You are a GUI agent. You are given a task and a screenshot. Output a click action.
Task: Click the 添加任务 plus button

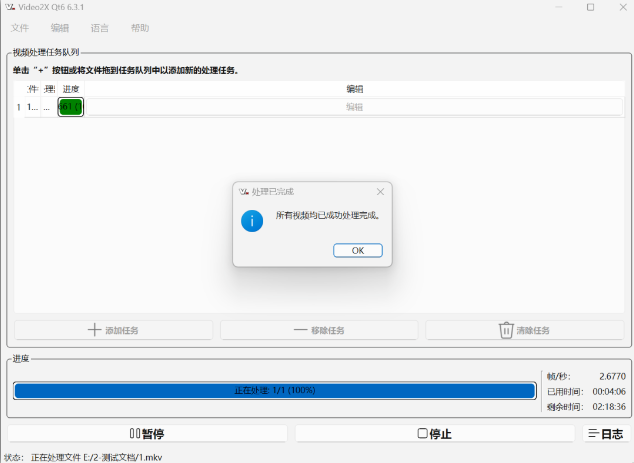pyautogui.click(x=113, y=330)
